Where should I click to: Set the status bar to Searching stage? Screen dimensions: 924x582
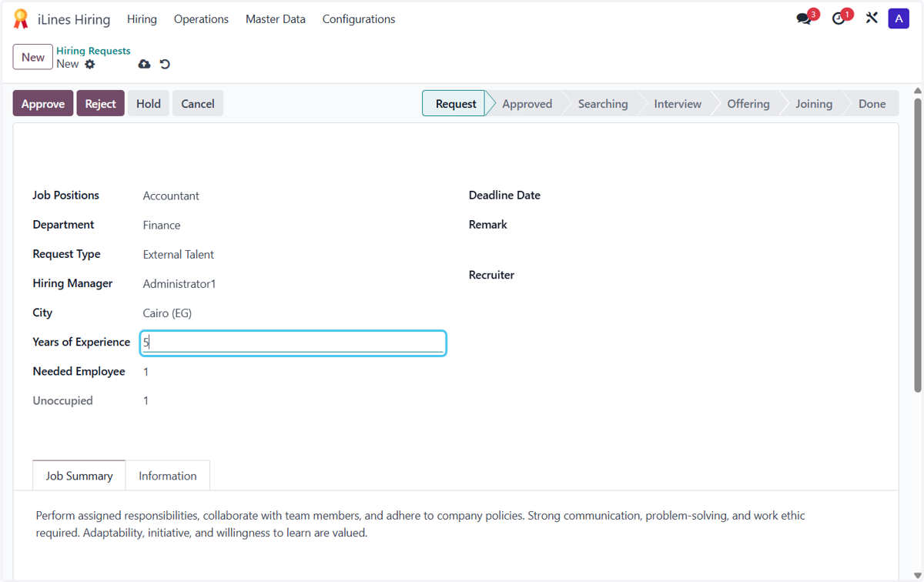603,104
